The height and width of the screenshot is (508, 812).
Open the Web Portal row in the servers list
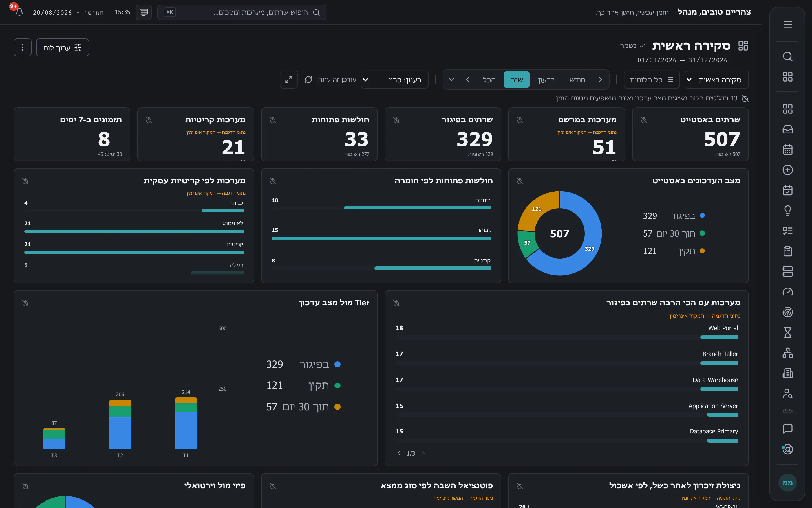click(x=567, y=332)
